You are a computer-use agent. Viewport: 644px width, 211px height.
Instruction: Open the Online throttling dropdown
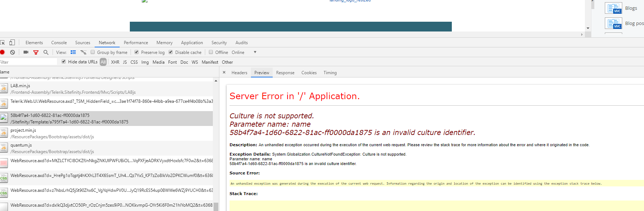244,52
